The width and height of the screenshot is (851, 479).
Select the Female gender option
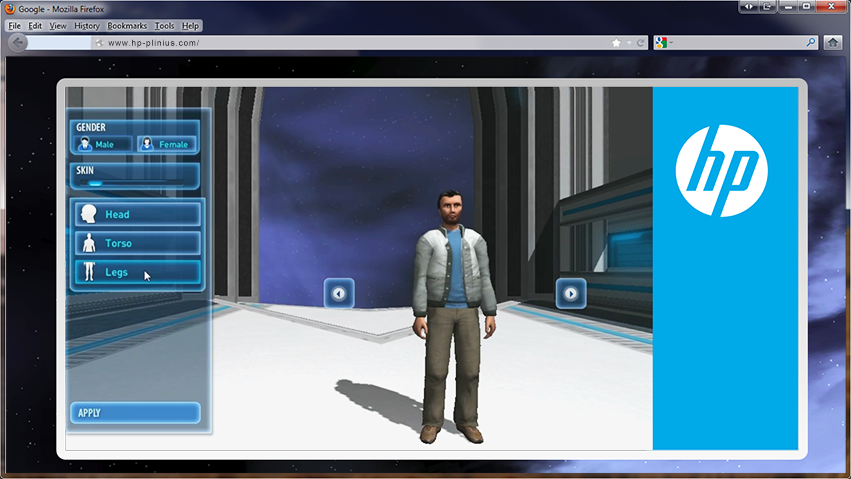(167, 144)
